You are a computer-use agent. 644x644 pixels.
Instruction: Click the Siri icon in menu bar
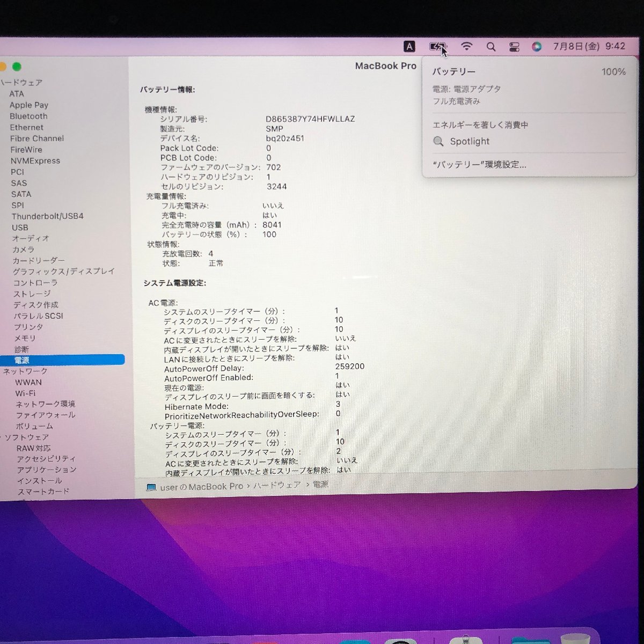pos(537,47)
